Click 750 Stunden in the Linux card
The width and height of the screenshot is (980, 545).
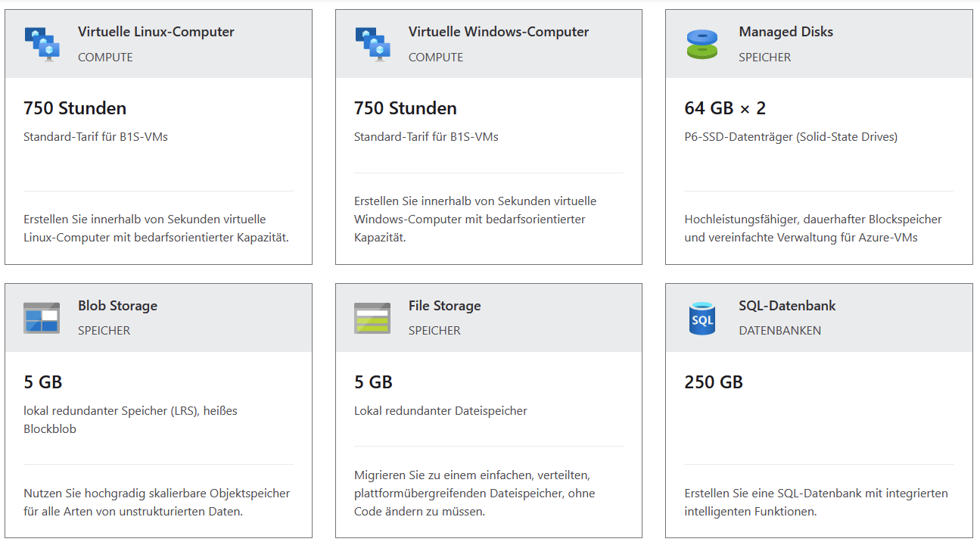point(75,108)
